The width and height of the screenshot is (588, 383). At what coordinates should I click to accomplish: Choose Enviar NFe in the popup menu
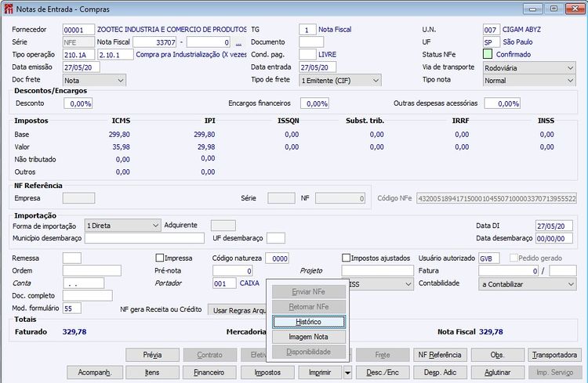pyautogui.click(x=309, y=291)
